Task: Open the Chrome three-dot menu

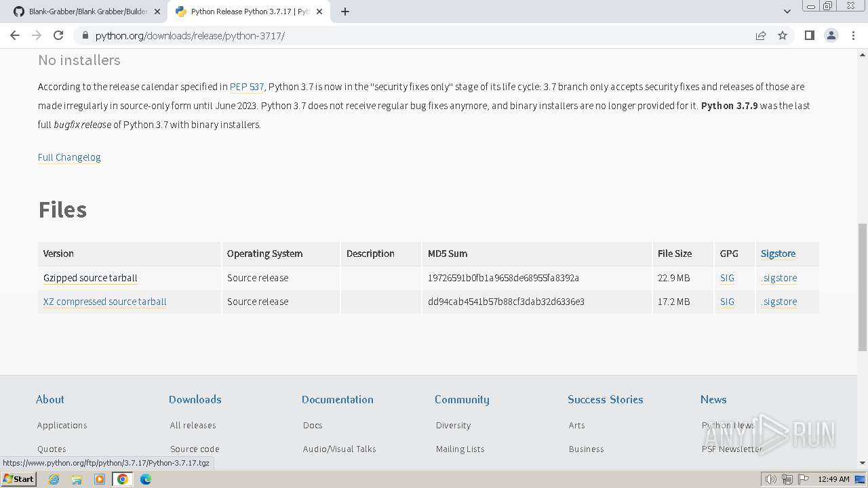Action: (853, 35)
